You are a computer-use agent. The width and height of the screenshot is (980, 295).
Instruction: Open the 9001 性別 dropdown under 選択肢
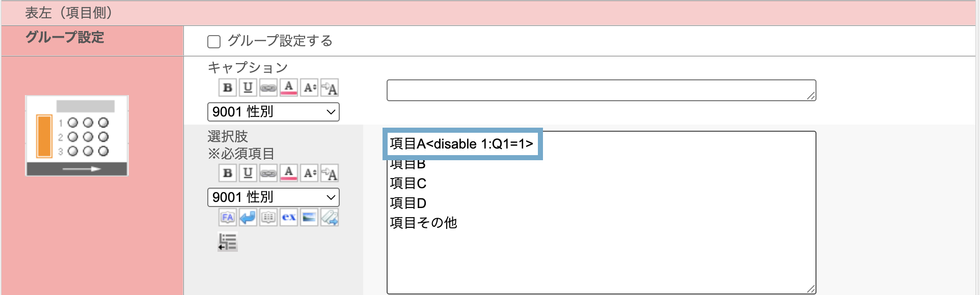click(273, 197)
